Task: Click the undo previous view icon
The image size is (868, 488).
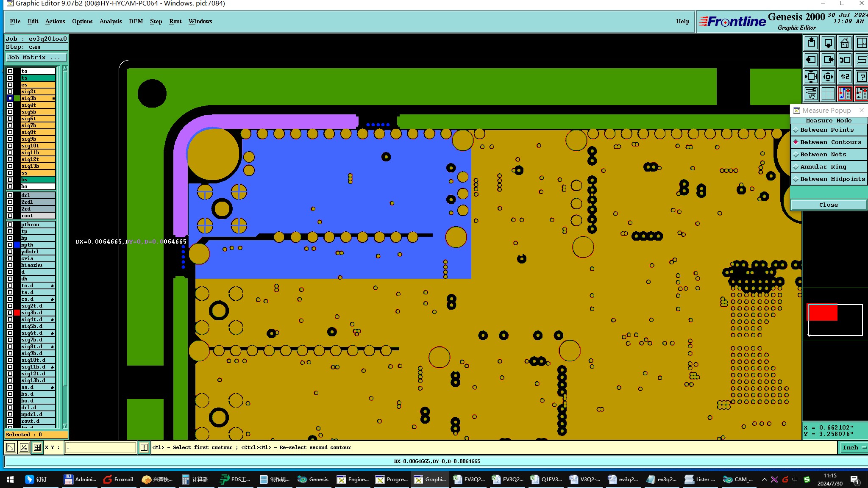Action: tap(845, 60)
